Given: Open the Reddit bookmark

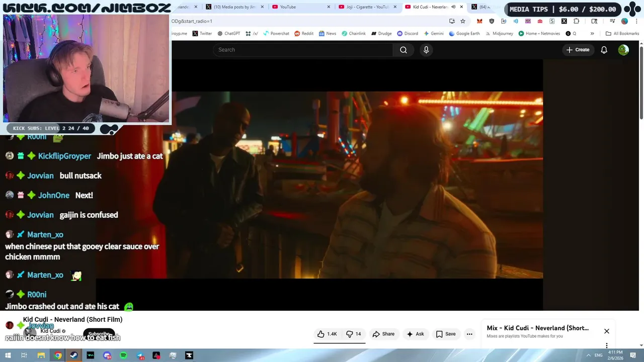Looking at the screenshot, I should 304,34.
